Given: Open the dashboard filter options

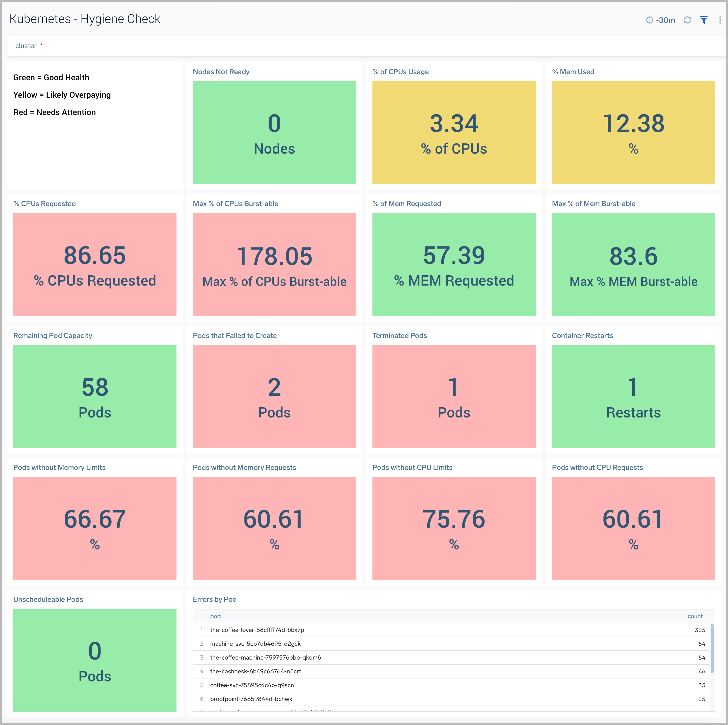Looking at the screenshot, I should click(x=704, y=20).
